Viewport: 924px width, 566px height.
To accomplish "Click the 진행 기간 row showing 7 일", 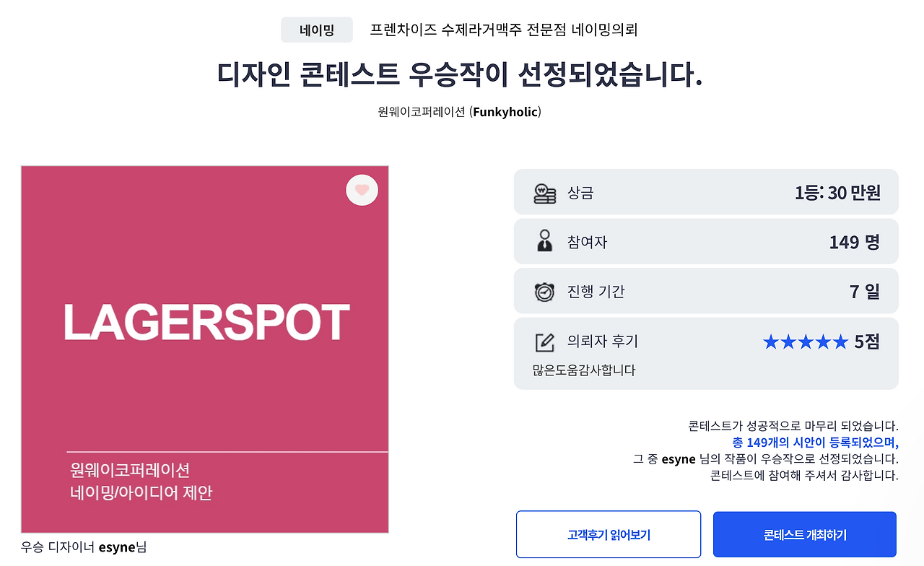I will click(706, 290).
